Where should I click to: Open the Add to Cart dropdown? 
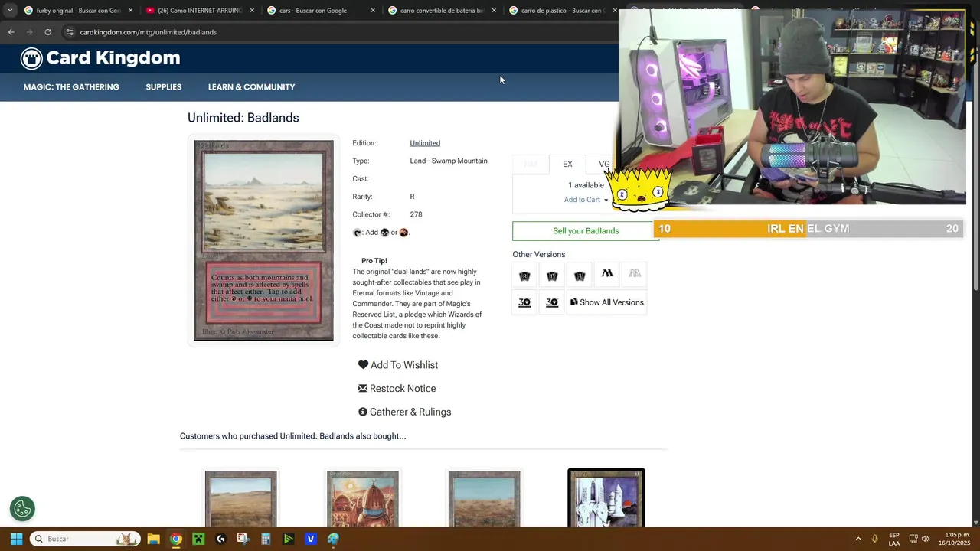click(586, 200)
